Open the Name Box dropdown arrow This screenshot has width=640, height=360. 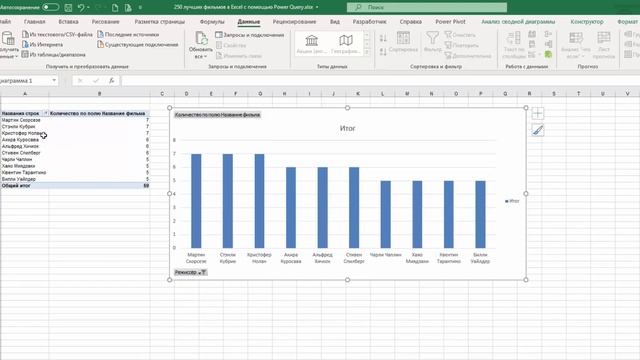(54, 80)
